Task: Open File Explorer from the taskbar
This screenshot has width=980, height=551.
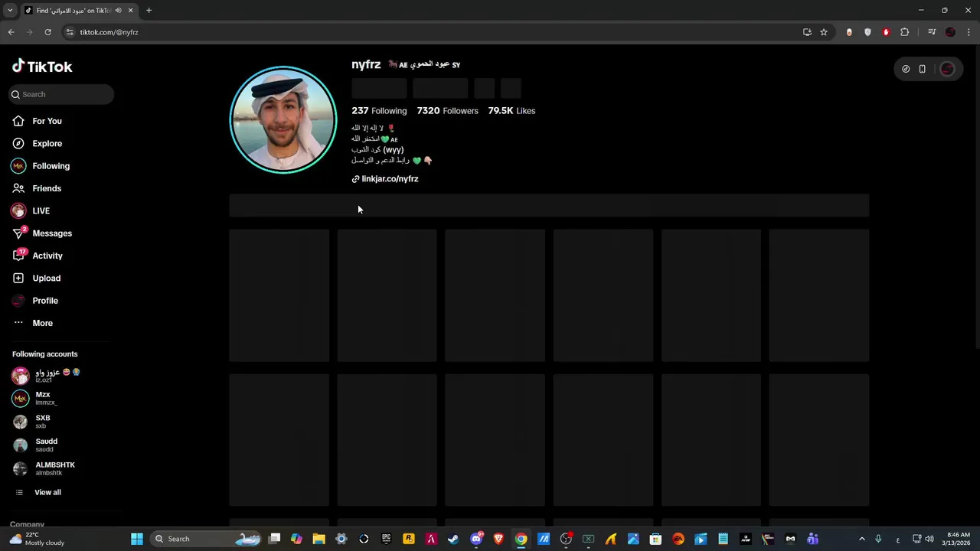Action: coord(318,539)
